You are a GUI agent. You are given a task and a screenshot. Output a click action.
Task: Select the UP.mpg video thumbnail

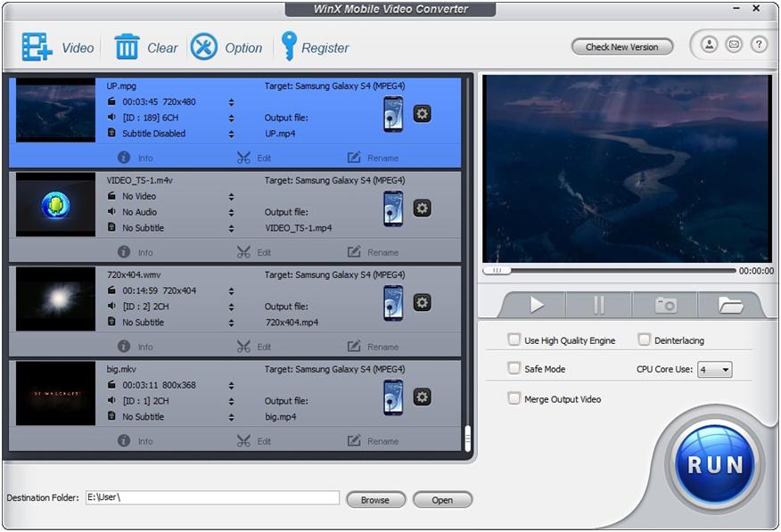(x=56, y=110)
